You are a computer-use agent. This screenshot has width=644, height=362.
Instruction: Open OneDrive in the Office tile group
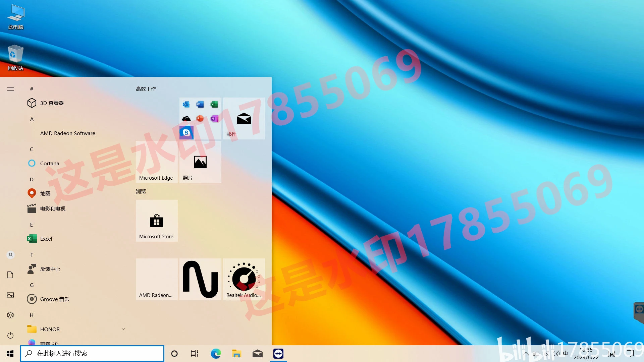[186, 119]
